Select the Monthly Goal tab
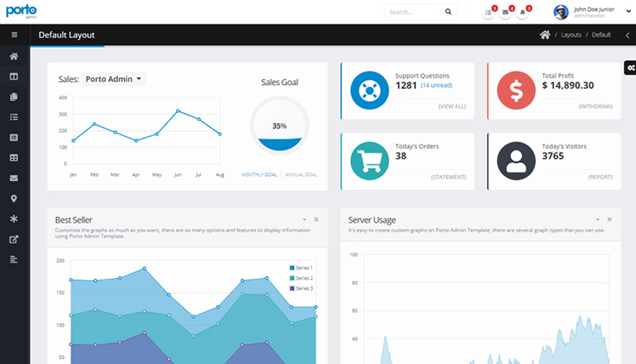The width and height of the screenshot is (636, 364). coord(259,174)
